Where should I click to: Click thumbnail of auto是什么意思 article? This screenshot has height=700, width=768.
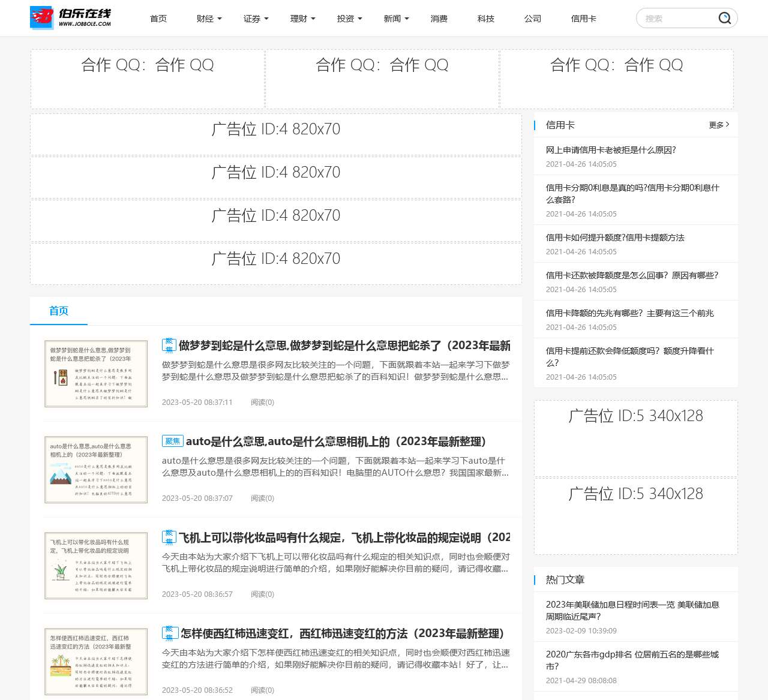point(96,470)
